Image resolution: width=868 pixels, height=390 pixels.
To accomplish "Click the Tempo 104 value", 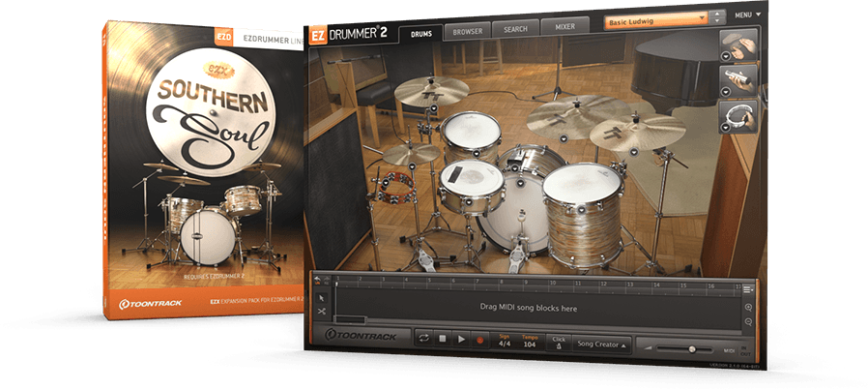I will coord(530,344).
